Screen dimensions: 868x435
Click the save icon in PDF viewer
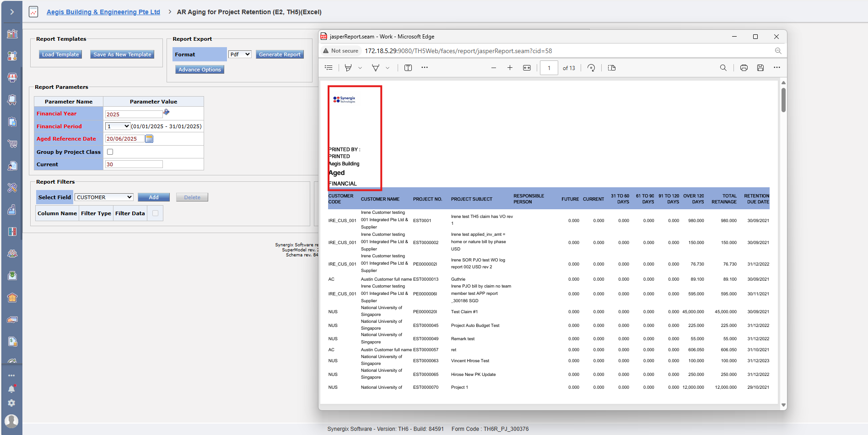pyautogui.click(x=760, y=68)
